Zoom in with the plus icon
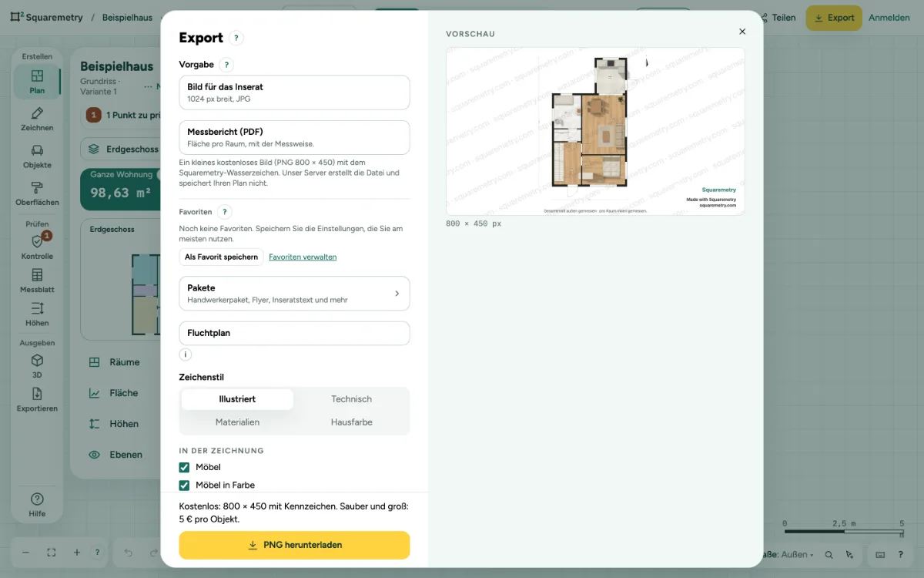 77,553
